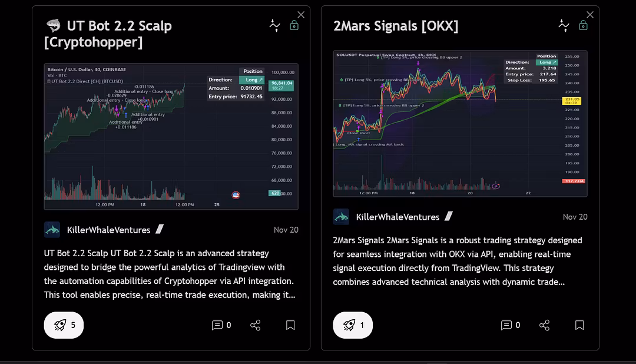Open the Bitcoin chart preview thumbnail
636x364 pixels.
(171, 137)
